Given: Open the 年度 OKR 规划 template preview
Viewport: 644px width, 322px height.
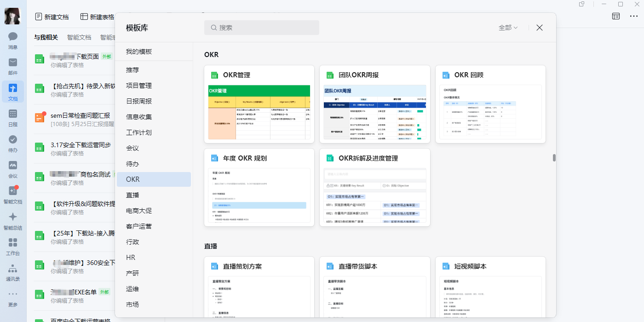Looking at the screenshot, I should (259, 187).
